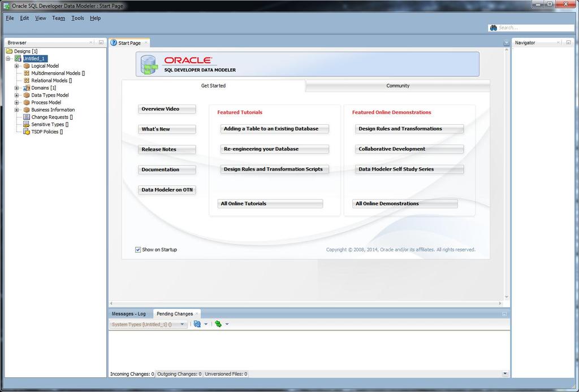Close the Navigator panel
This screenshot has width=579, height=392.
point(558,42)
